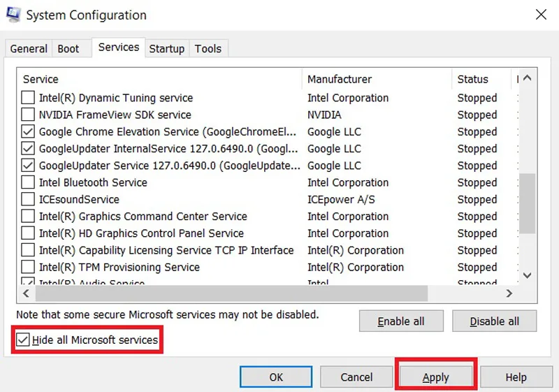Tick Intel(R) Capability Licensing Service TCP IP Interface
This screenshot has width=559, height=392.
pyautogui.click(x=28, y=250)
